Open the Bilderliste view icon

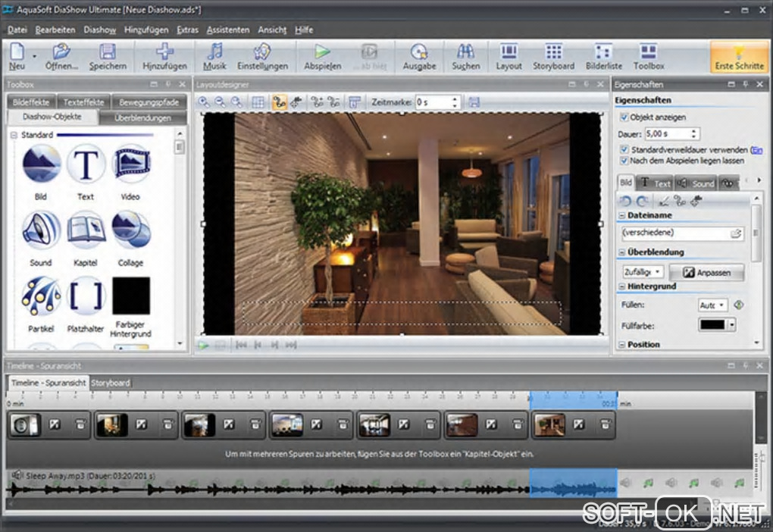603,56
